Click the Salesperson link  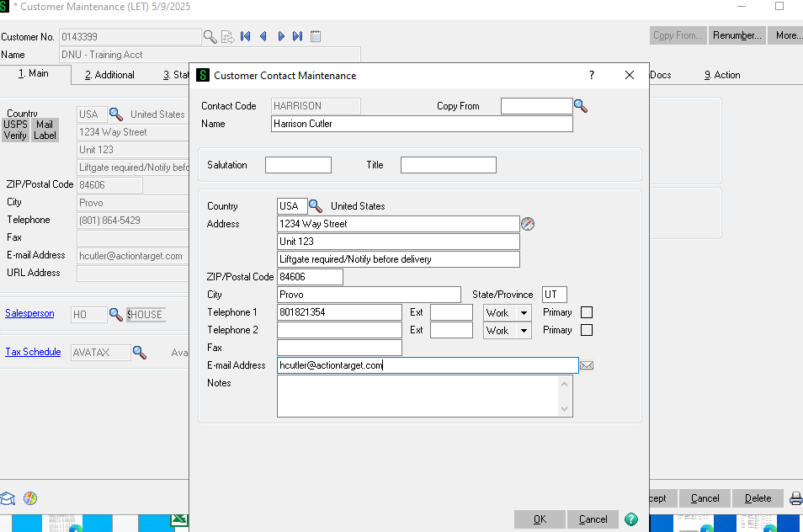[x=29, y=313]
